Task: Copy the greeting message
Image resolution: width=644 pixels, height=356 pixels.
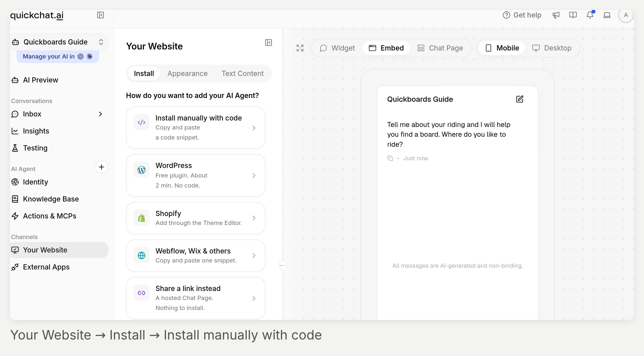Action: point(390,158)
